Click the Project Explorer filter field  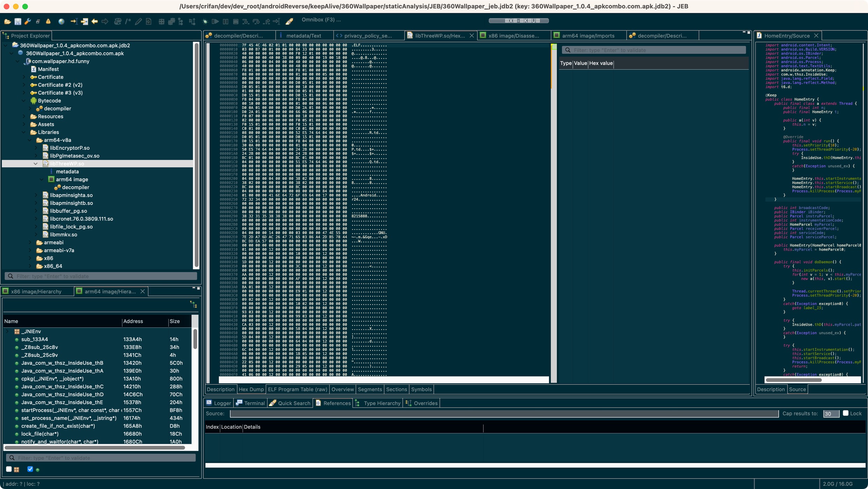tap(101, 276)
